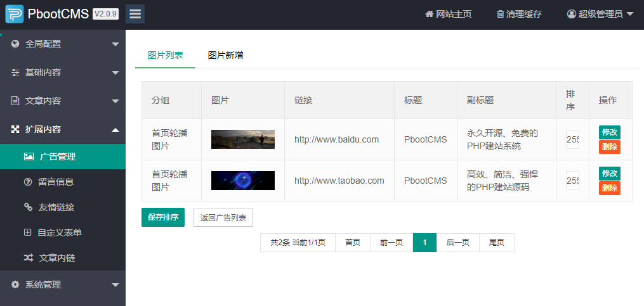The image size is (644, 306).
Task: Switch to the 图片新增 tab
Action: point(225,55)
